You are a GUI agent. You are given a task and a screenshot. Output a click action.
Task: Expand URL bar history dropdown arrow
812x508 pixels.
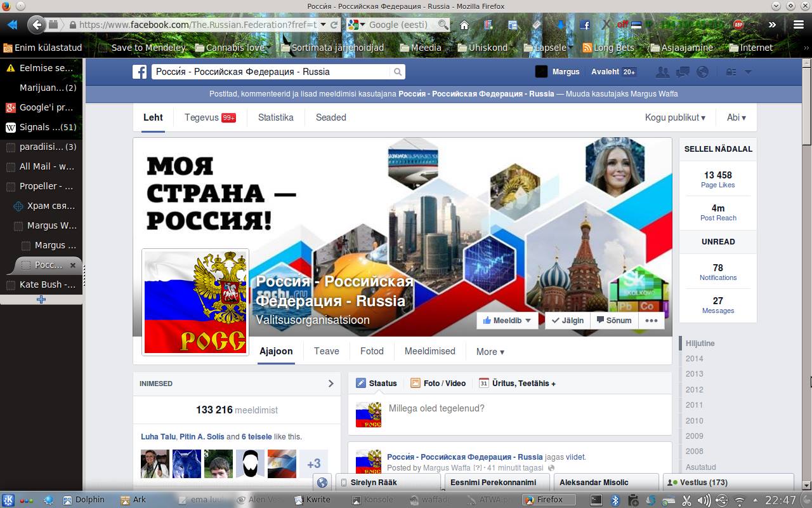pos(324,25)
